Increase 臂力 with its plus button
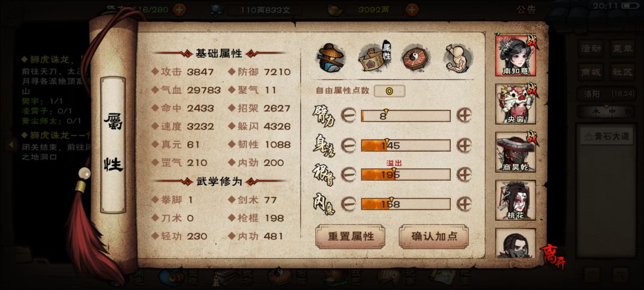The image size is (644, 290). 464,116
